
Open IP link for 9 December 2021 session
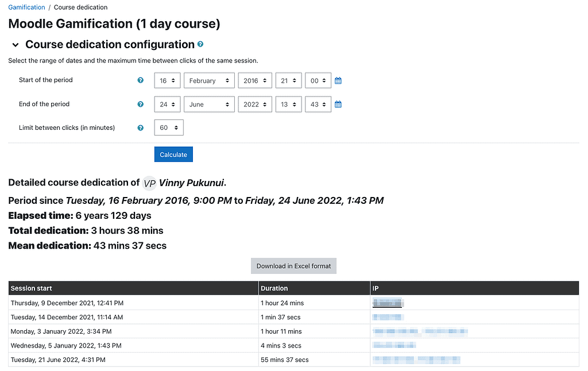pos(388,303)
